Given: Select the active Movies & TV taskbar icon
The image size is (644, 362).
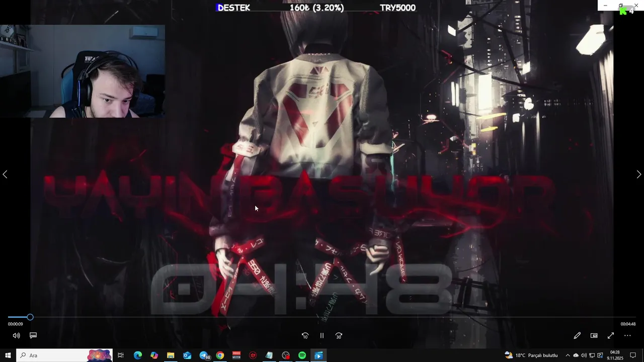Looking at the screenshot, I should (318, 355).
